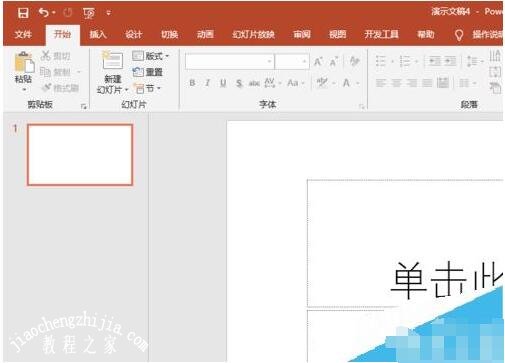Start slideshow from beginning icon in quick access toolbar

89,13
